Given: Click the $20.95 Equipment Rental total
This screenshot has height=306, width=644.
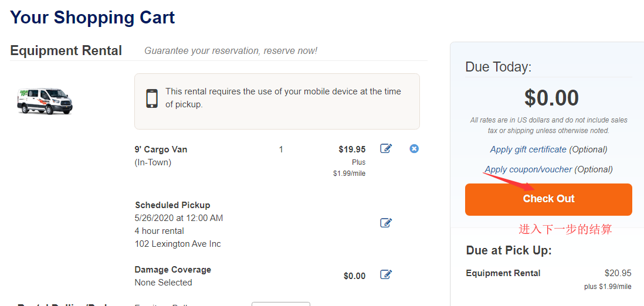Looking at the screenshot, I should 618,273.
